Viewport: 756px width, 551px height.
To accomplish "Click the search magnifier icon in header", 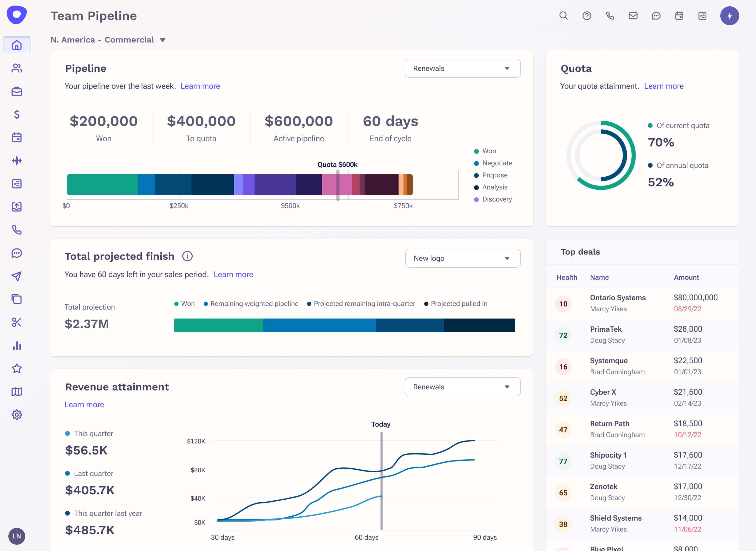I will [563, 16].
